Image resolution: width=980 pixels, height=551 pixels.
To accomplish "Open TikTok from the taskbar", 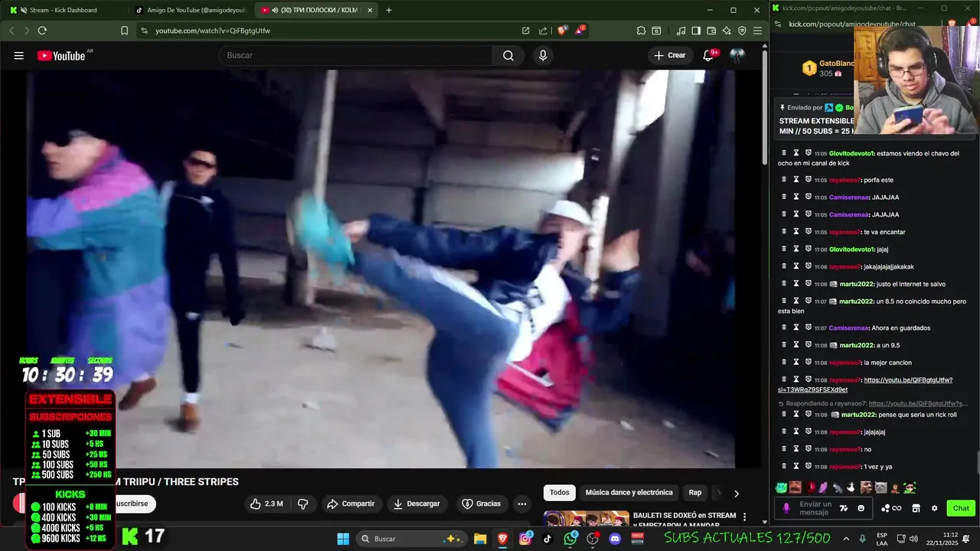I will point(547,539).
